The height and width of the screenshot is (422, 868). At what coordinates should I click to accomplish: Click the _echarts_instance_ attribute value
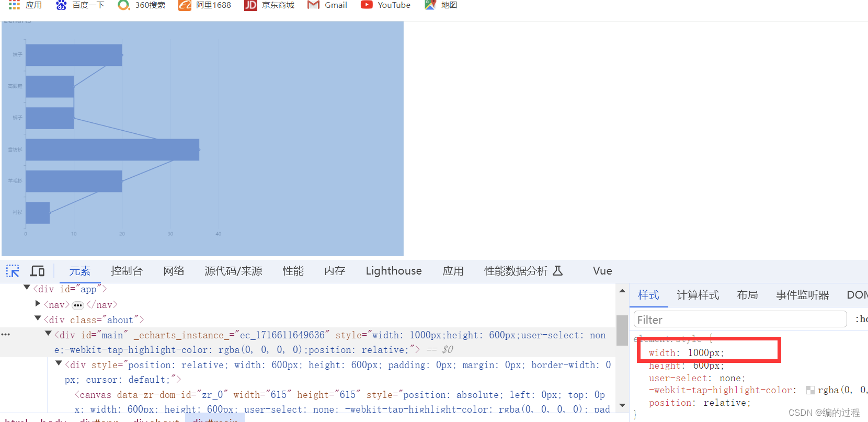coord(282,335)
